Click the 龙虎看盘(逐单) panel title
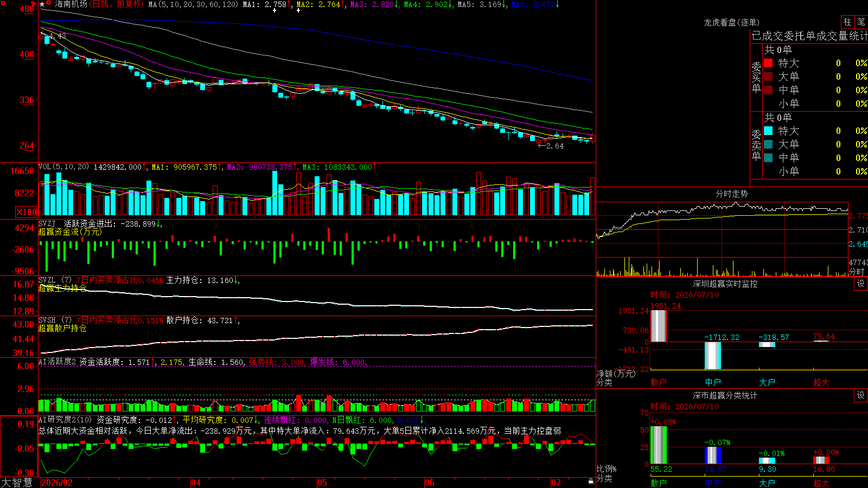868x488 pixels. pos(731,22)
